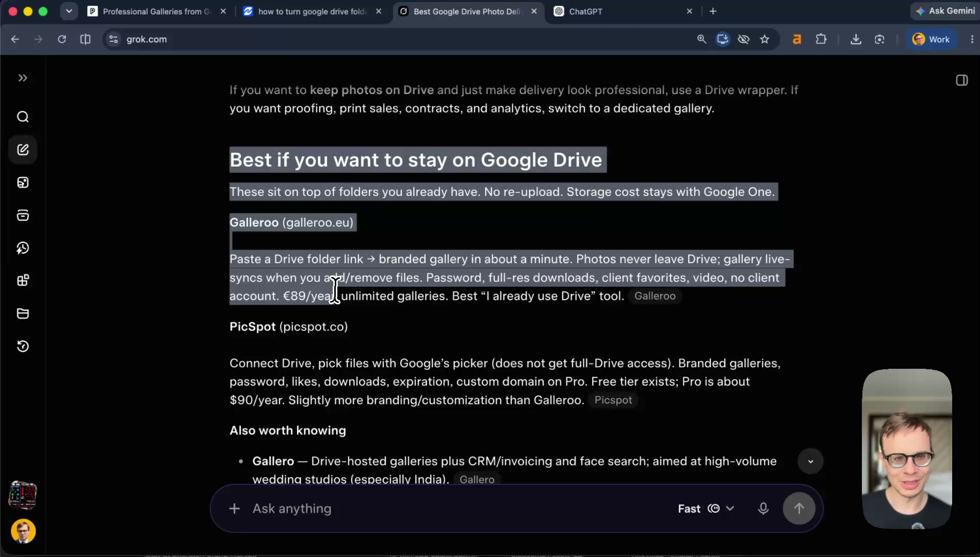This screenshot has height=557, width=980.
Task: Close the Best Google Drive Photo tab
Action: (534, 11)
